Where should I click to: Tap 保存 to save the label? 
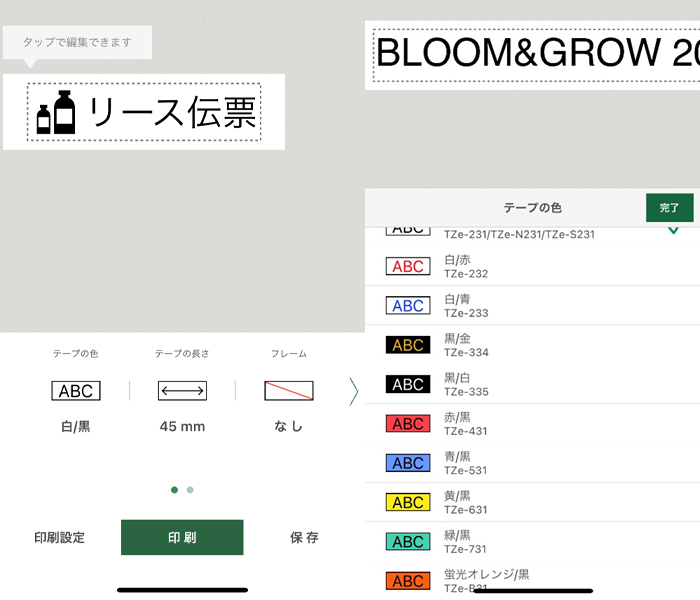click(x=304, y=538)
